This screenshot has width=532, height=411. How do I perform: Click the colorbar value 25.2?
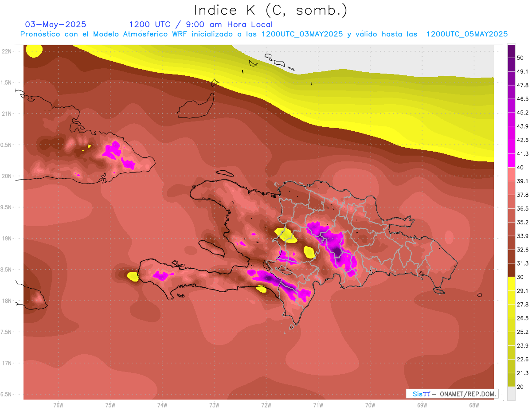(x=522, y=332)
